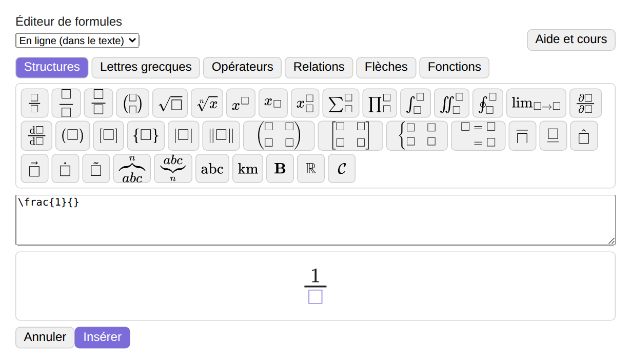Insert square brackets around a placeholder
631x364 pixels.
(109, 136)
